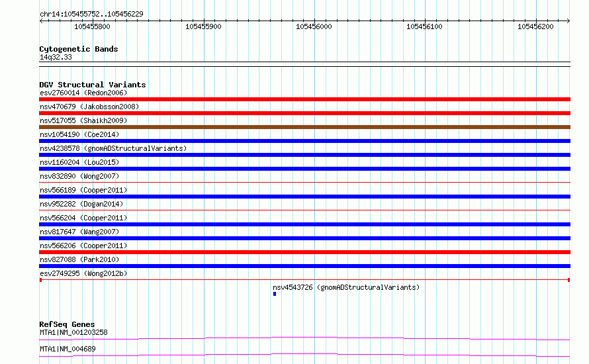Select the blue bar for nsv817647

click(x=304, y=238)
